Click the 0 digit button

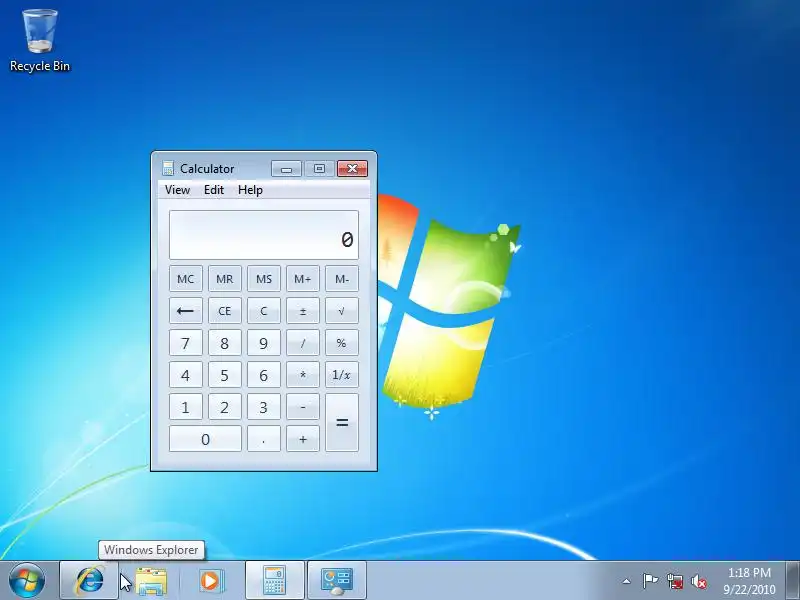(x=205, y=439)
